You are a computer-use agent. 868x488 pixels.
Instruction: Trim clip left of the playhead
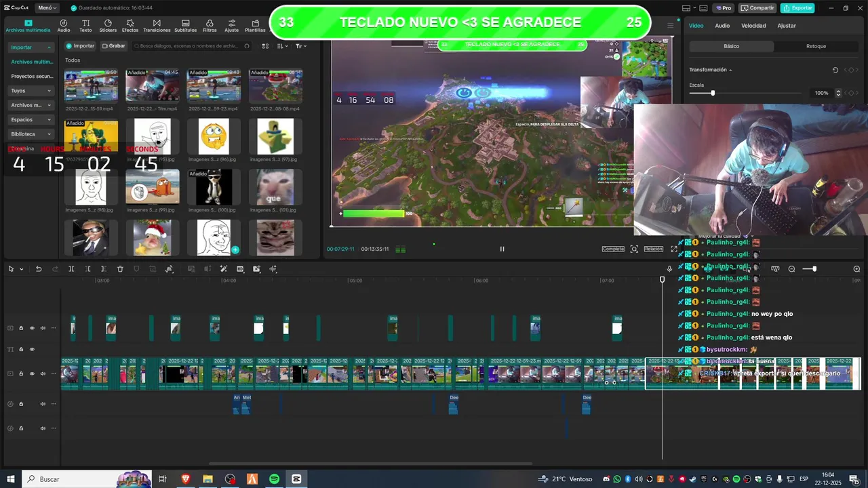click(87, 269)
